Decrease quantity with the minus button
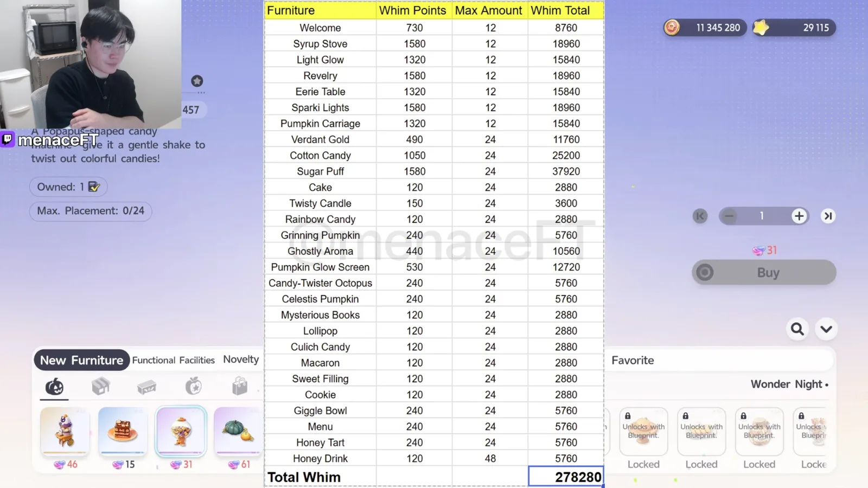The height and width of the screenshot is (488, 868). coord(729,216)
